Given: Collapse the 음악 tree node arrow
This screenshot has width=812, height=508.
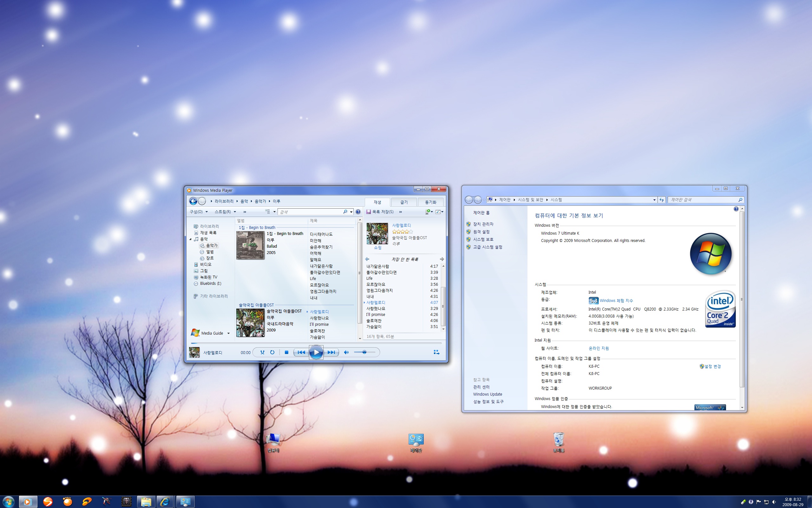Looking at the screenshot, I should coord(191,239).
